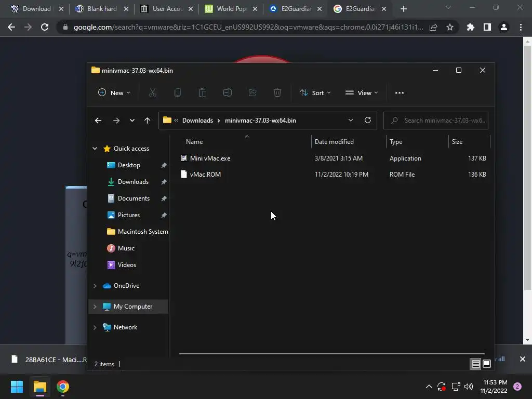Click the Downloads breadcrumb in address bar

click(x=197, y=121)
